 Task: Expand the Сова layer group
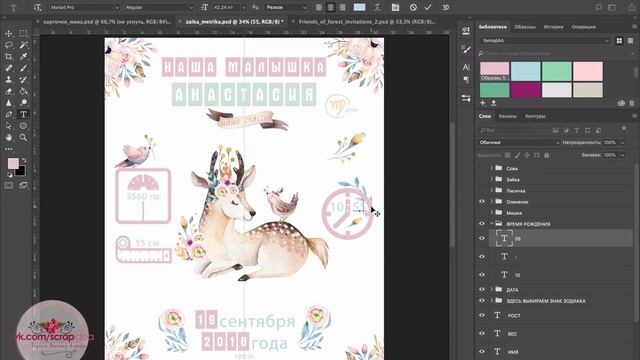point(492,168)
